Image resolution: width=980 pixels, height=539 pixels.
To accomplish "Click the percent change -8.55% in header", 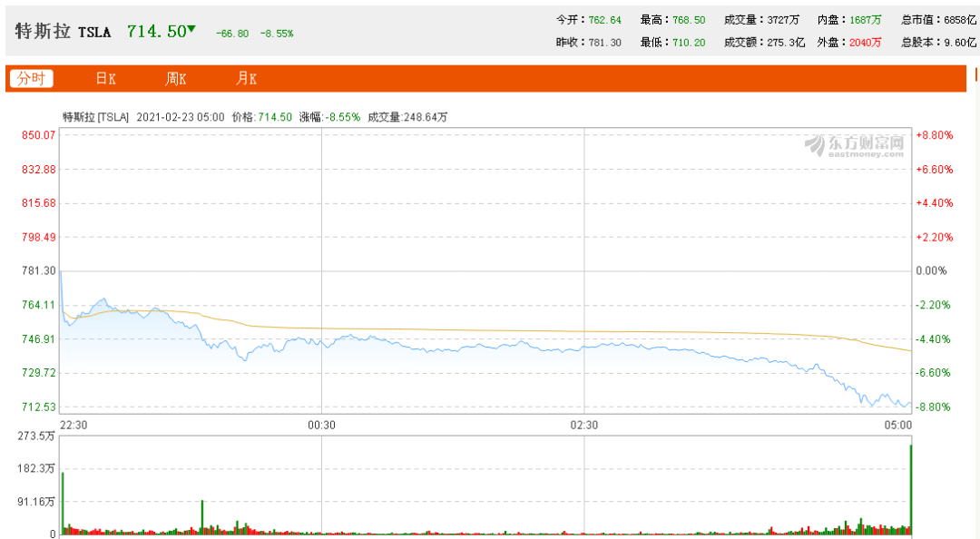I will click(277, 34).
